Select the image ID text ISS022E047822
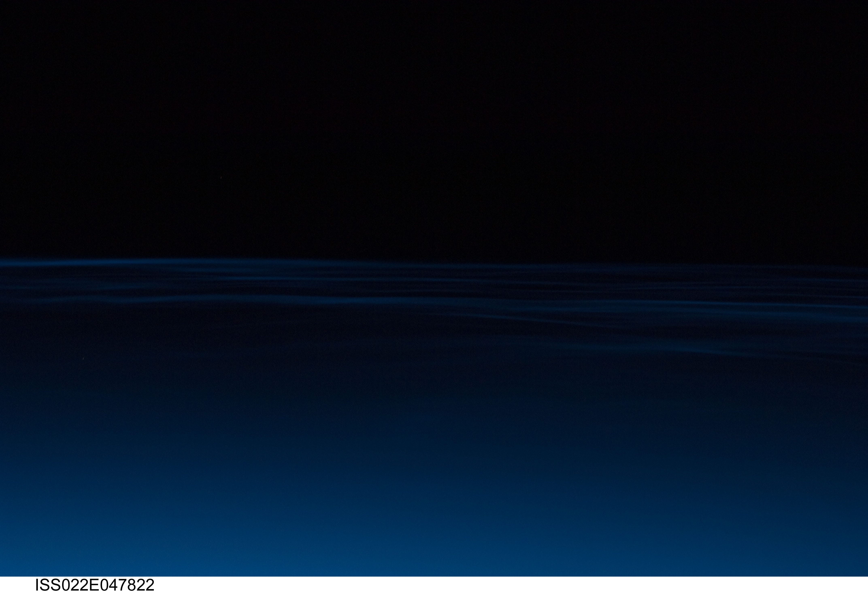This screenshot has height=593, width=868. (x=95, y=585)
